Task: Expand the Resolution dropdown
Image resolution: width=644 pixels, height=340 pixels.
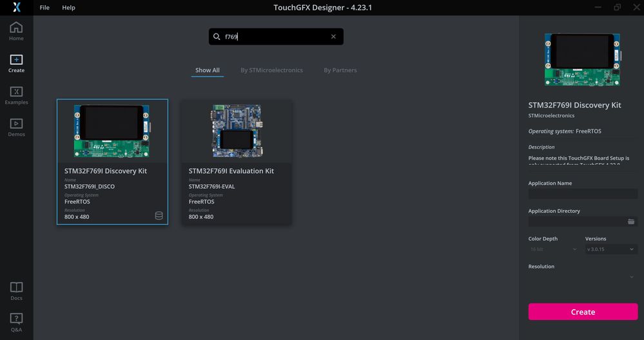Action: [x=583, y=277]
